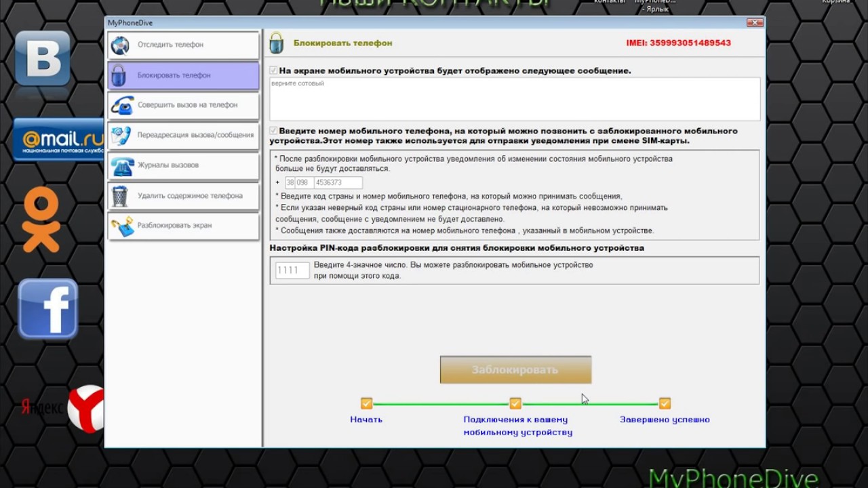This screenshot has width=868, height=488.
Task: Go to Совершить вызов на телефон
Action: point(183,105)
